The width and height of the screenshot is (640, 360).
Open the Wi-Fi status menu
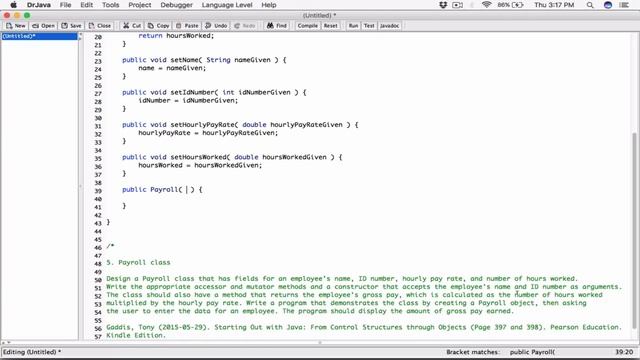click(x=486, y=5)
